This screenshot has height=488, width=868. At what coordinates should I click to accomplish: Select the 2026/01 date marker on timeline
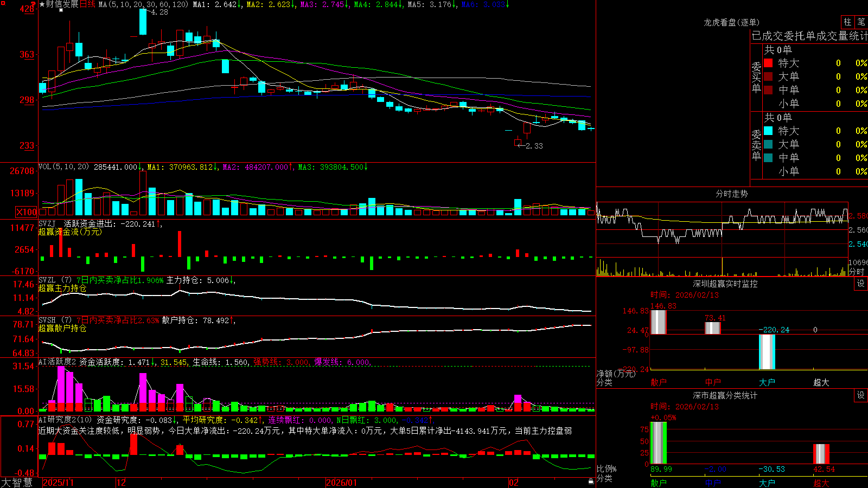click(341, 483)
